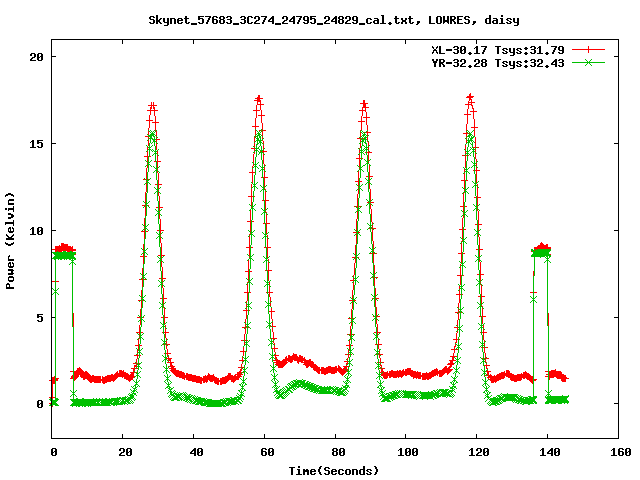This screenshot has width=640, height=480.
Task: Click the calibration plateau near 140 seconds
Action: tap(542, 248)
